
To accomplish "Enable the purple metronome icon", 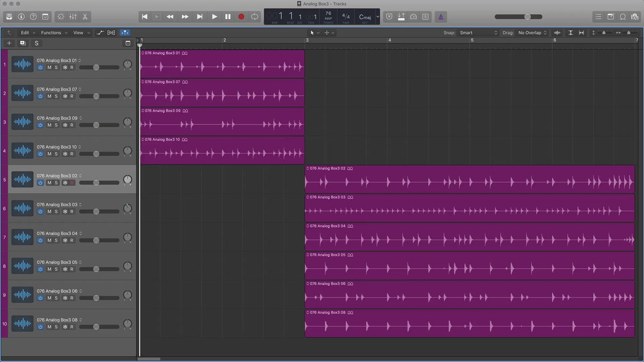I will coord(440,17).
